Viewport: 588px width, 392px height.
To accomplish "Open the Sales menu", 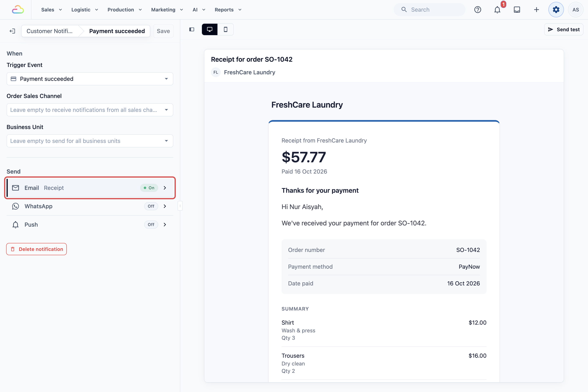I will point(51,10).
